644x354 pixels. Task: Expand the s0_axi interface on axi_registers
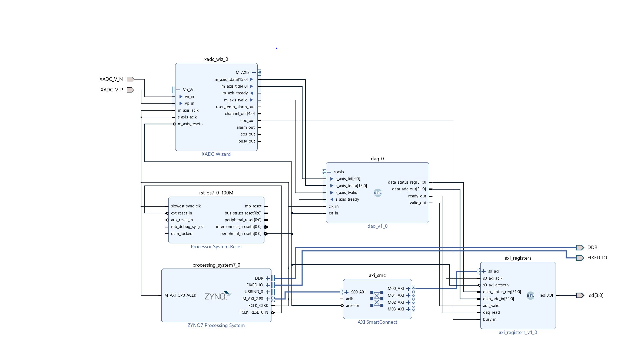484,271
